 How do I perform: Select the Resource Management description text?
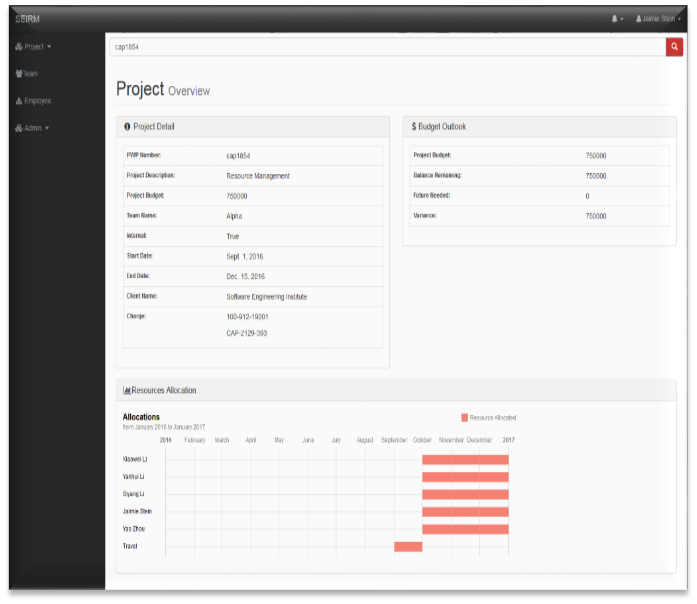[258, 176]
